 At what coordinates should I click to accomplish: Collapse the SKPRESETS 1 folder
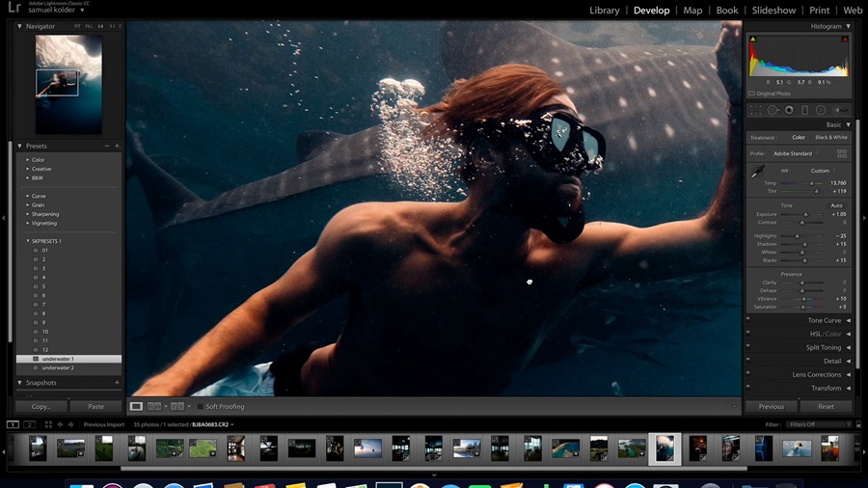[x=28, y=241]
